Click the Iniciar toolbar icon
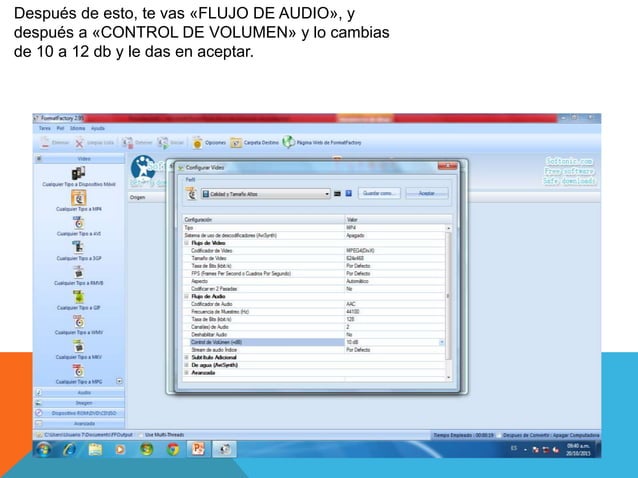Screen dimensions: 638x478 (163, 143)
